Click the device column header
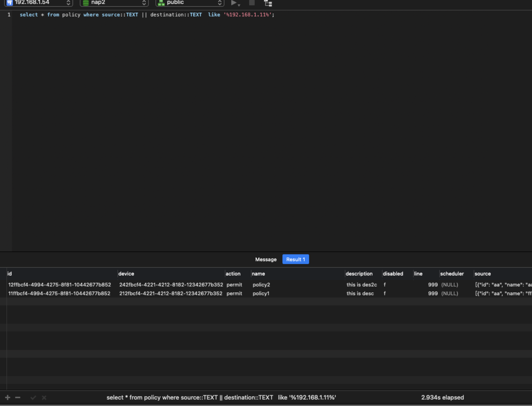The width and height of the screenshot is (532, 406). pyautogui.click(x=171, y=274)
